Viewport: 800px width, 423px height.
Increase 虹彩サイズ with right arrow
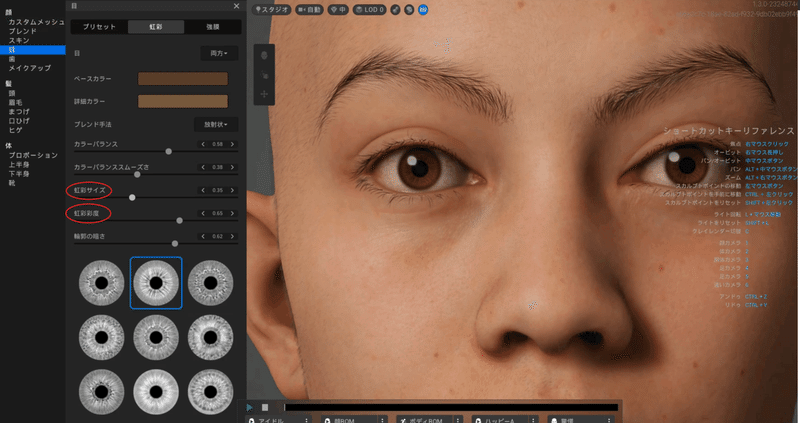tap(233, 190)
